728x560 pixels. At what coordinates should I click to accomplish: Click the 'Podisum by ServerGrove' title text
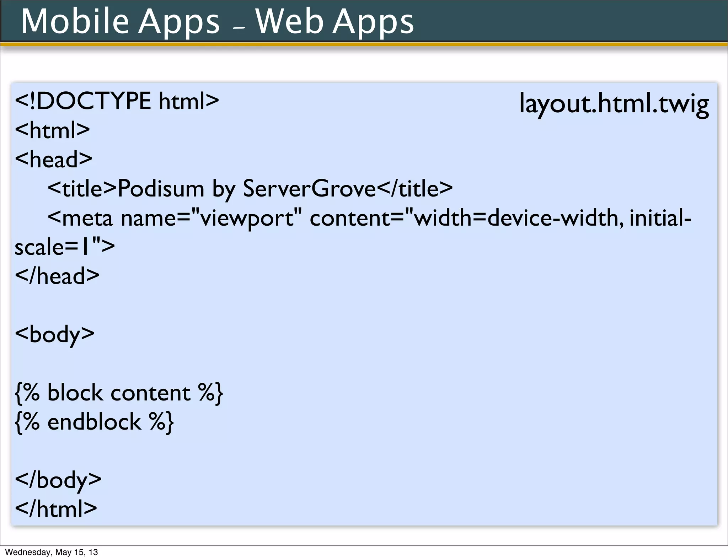[247, 188]
